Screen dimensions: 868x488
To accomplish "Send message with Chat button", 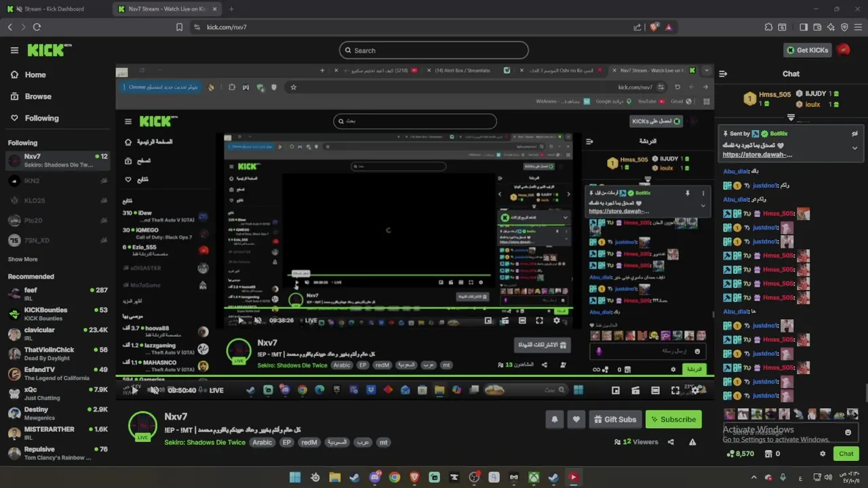I will (x=846, y=454).
